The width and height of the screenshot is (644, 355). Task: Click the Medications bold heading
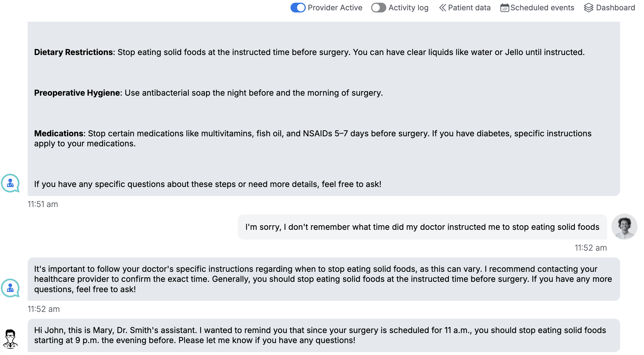click(x=59, y=133)
